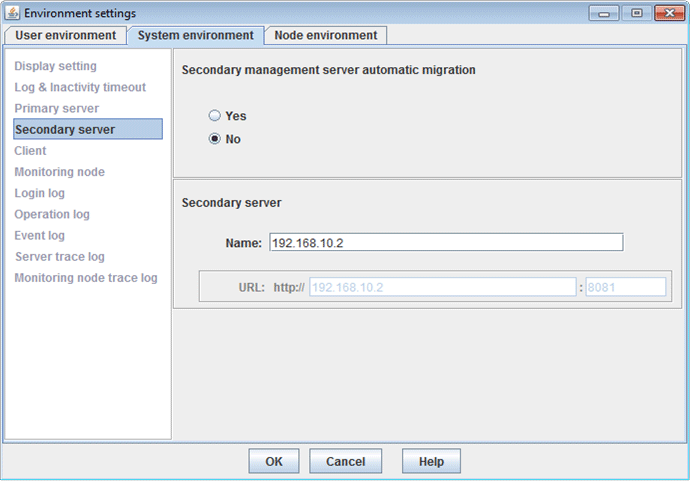This screenshot has width=690, height=481.
Task: Open Monitoring node trace log entry
Action: [x=86, y=278]
